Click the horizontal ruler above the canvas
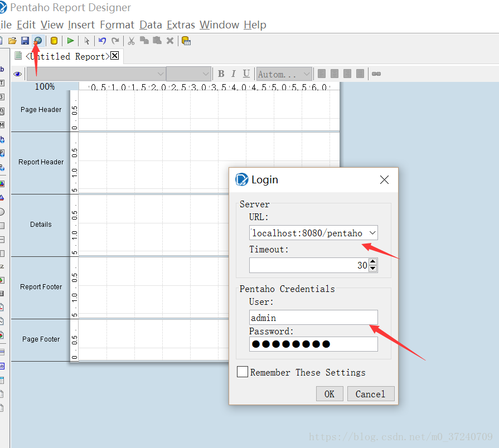 pos(209,86)
